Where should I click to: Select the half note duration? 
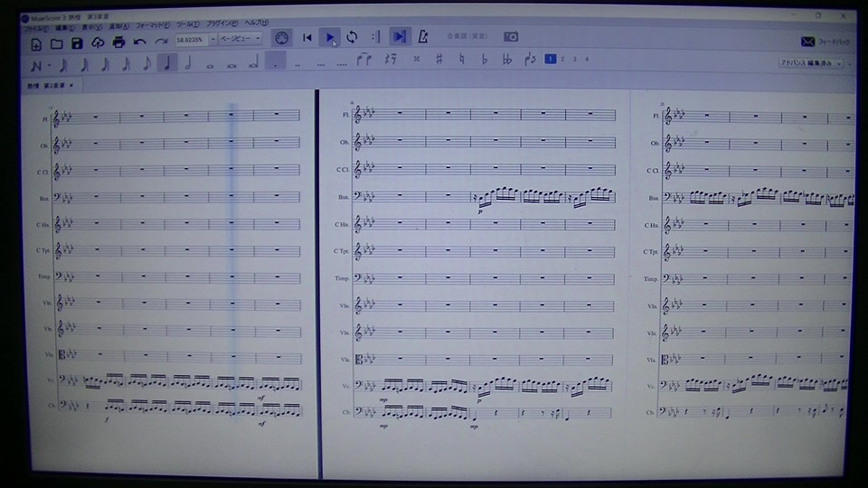tap(188, 63)
